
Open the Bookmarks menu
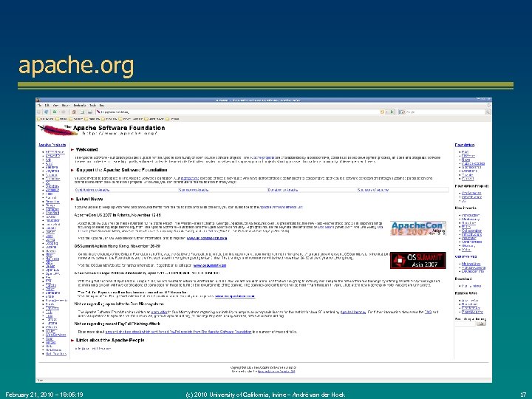(x=80, y=106)
